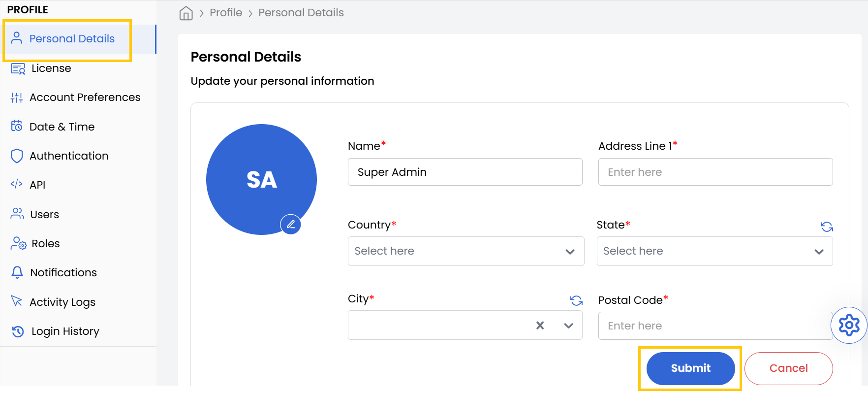The width and height of the screenshot is (868, 393).
Task: Click the Authentication shield icon
Action: [x=17, y=156]
